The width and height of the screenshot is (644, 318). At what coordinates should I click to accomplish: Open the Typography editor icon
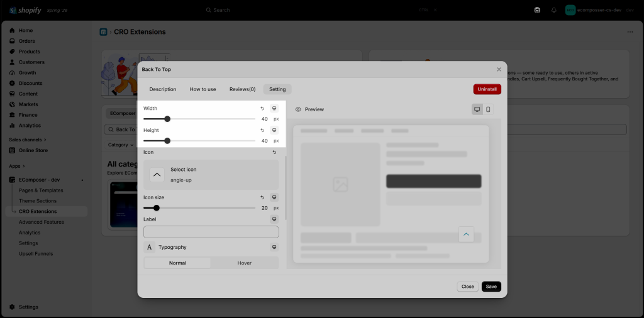(150, 247)
